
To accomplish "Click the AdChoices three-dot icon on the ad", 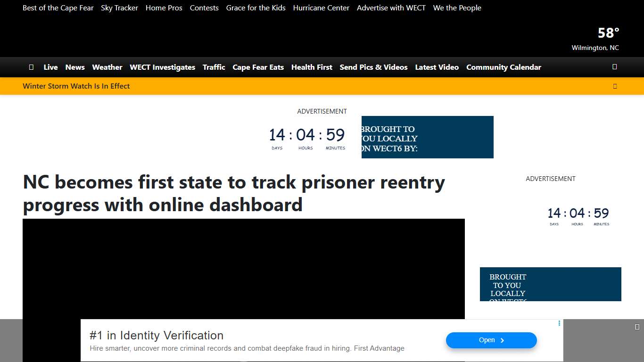I will (559, 323).
